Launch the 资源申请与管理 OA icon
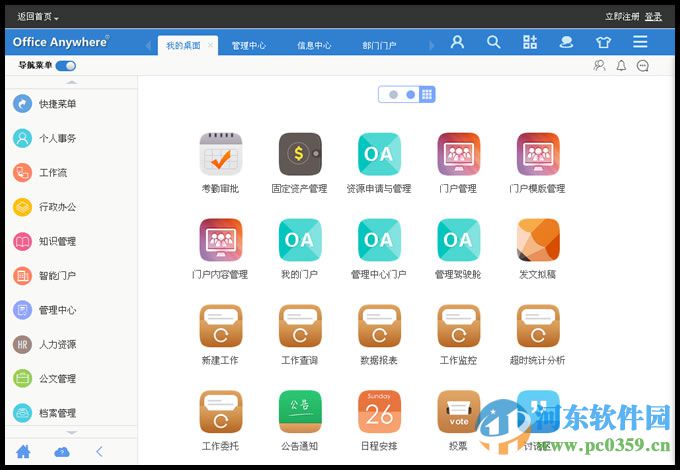The width and height of the screenshot is (680, 470). point(379,154)
